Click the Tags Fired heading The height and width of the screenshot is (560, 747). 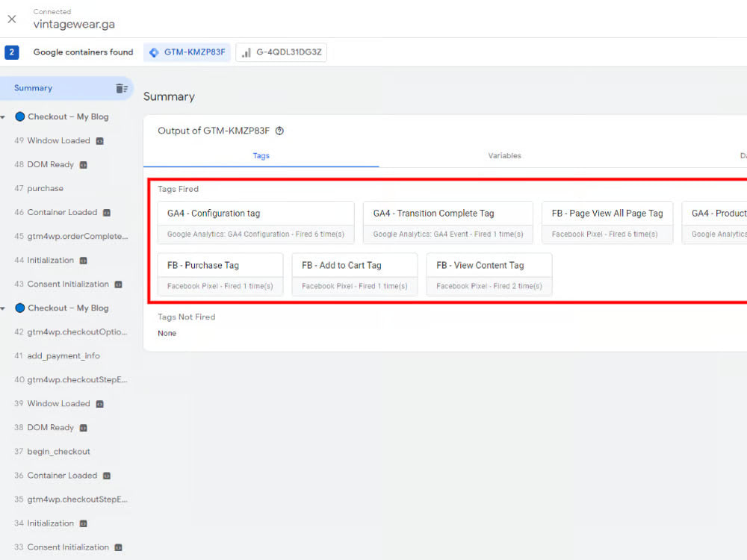(179, 189)
